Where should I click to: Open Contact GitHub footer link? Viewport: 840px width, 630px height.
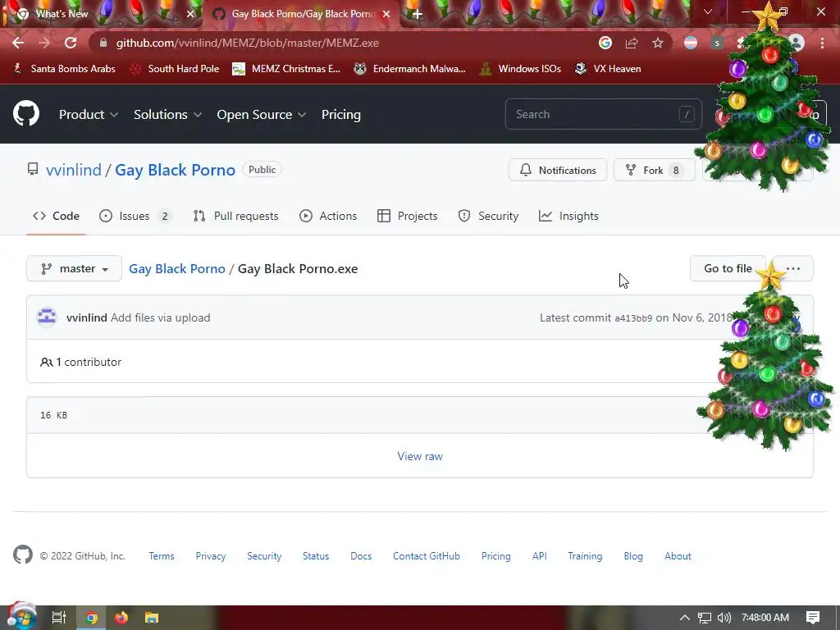point(427,556)
